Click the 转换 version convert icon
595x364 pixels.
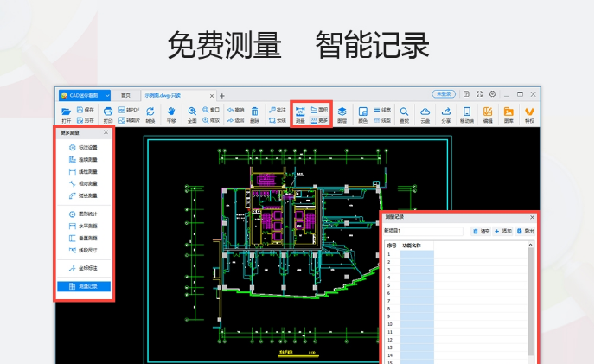[150, 115]
